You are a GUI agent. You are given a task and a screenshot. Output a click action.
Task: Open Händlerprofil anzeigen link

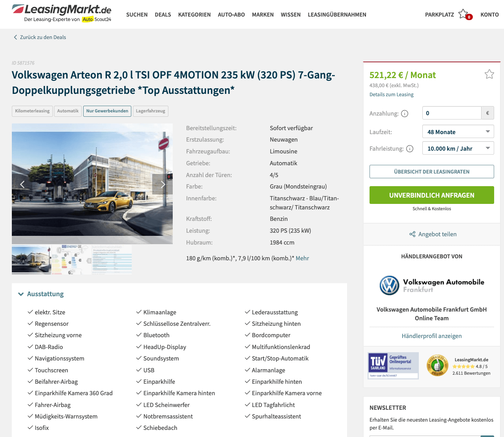pyautogui.click(x=431, y=336)
